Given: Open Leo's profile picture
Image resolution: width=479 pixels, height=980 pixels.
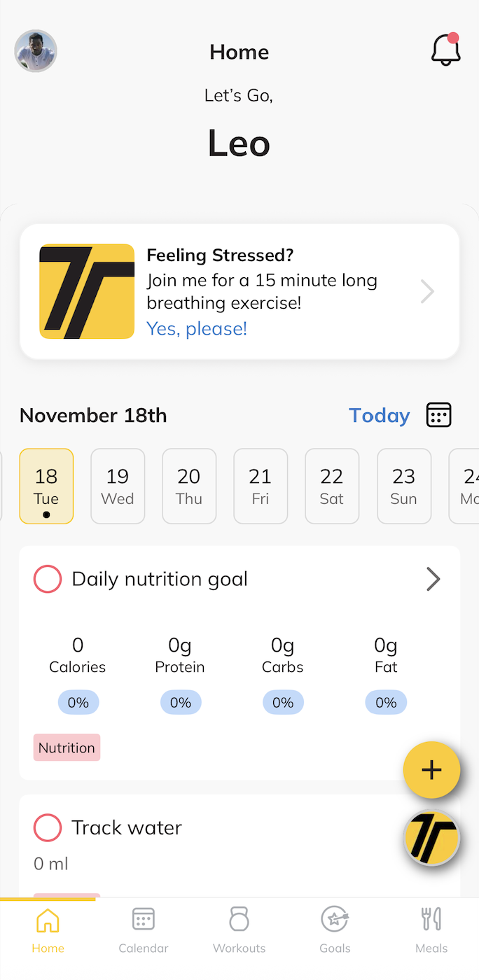Looking at the screenshot, I should click(36, 50).
